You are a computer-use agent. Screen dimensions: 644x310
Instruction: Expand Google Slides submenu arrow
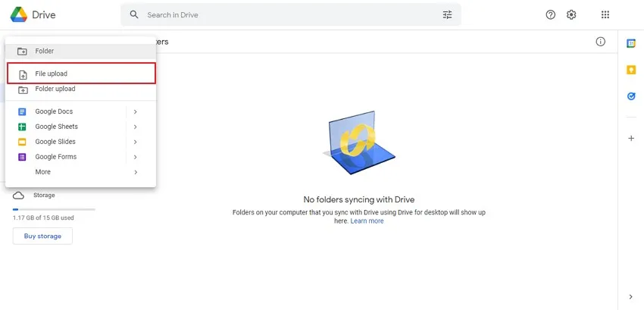click(x=136, y=142)
